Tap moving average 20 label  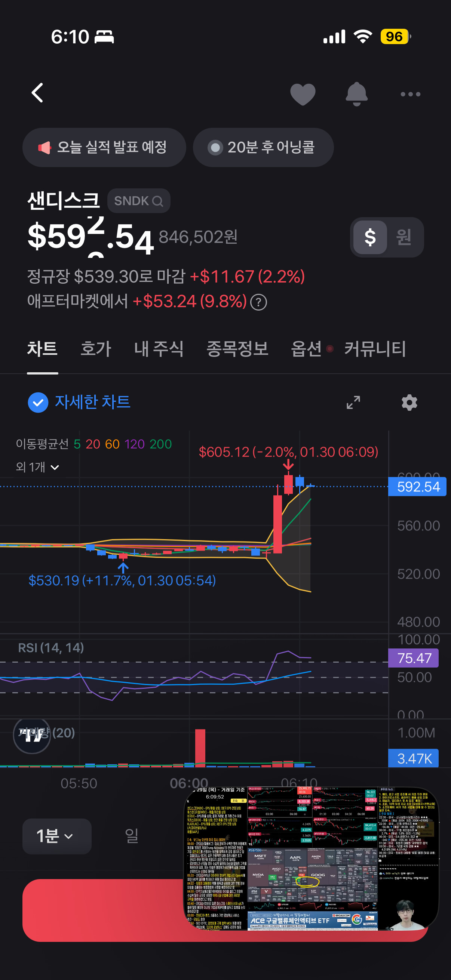click(x=93, y=444)
